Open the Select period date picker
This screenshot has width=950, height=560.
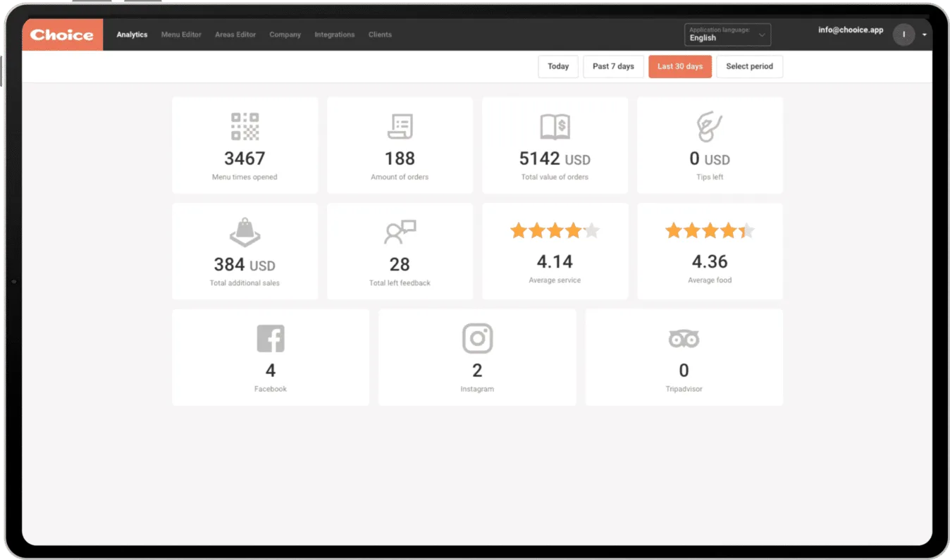[749, 66]
